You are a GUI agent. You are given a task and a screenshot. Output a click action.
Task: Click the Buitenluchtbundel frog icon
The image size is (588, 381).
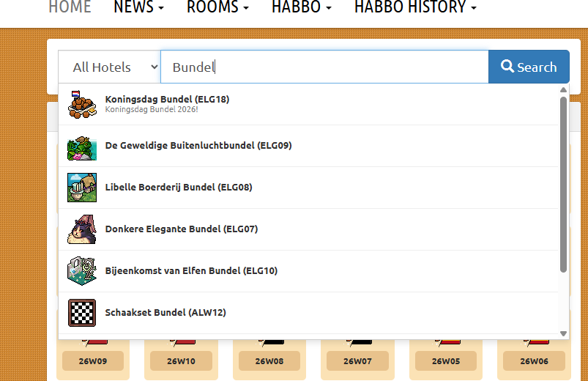click(82, 148)
